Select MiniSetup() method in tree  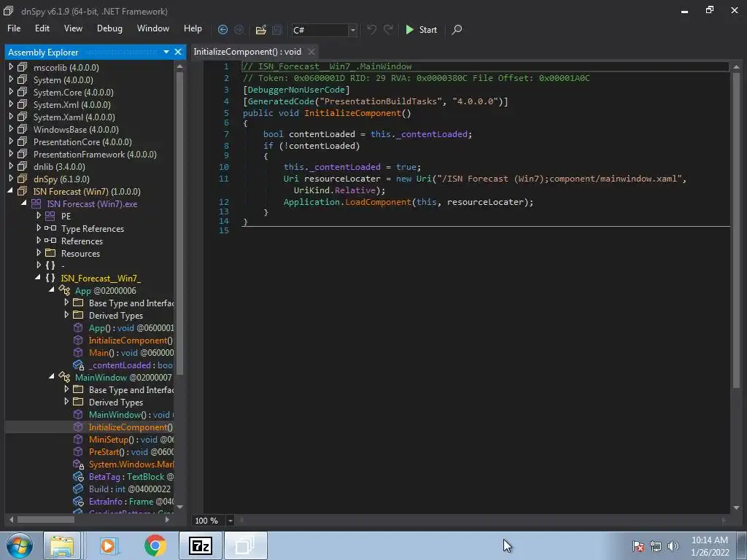[131, 440]
